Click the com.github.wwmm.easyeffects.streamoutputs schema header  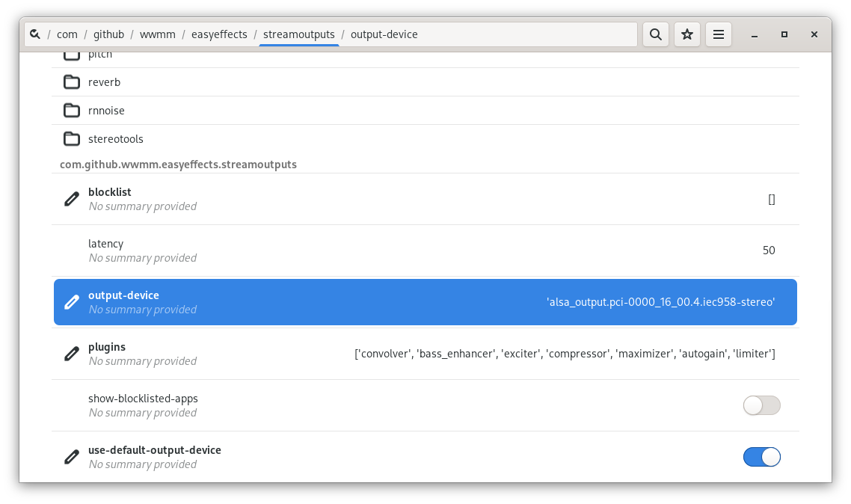click(x=178, y=165)
